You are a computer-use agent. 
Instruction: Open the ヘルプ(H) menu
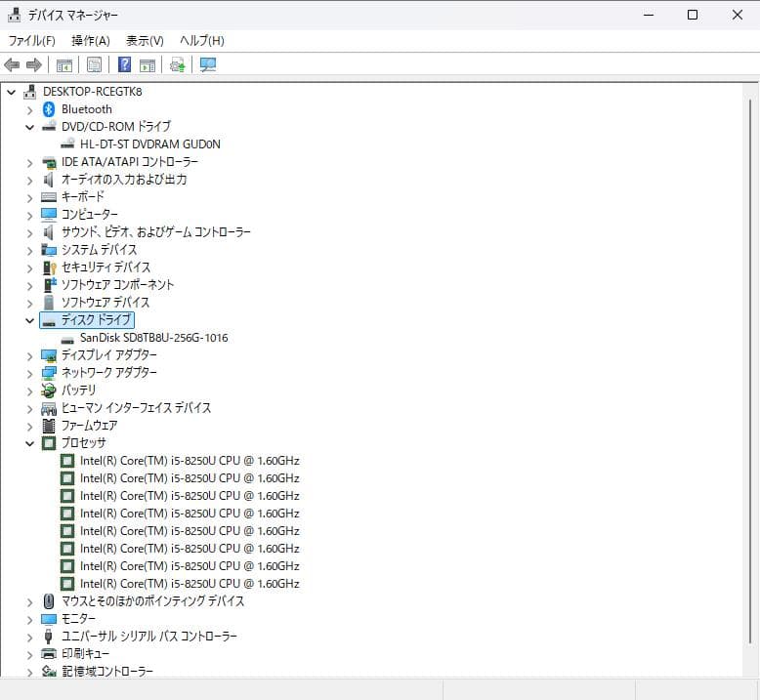(201, 41)
